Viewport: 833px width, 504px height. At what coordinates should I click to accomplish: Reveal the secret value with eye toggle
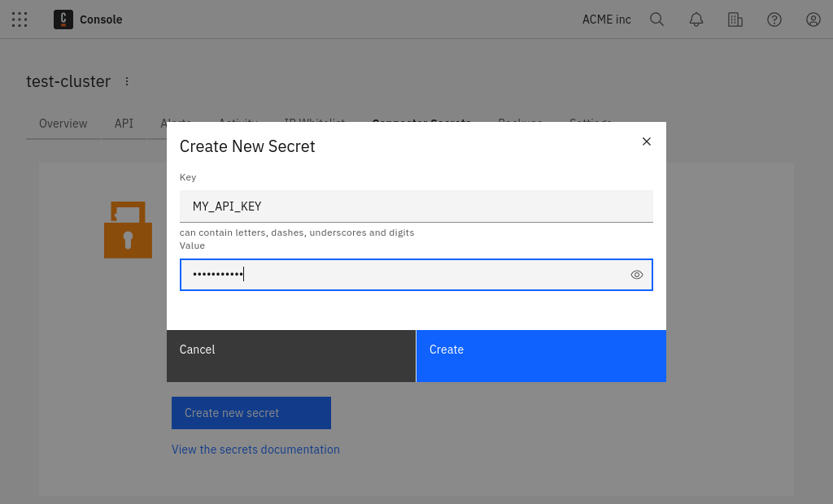[x=637, y=275]
